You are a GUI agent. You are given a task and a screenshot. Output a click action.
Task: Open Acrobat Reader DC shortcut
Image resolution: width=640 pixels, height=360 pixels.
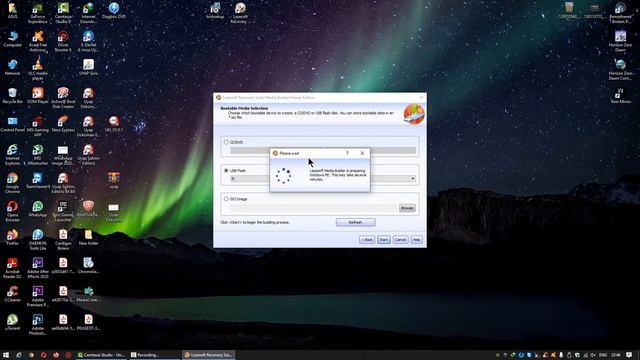tap(13, 267)
